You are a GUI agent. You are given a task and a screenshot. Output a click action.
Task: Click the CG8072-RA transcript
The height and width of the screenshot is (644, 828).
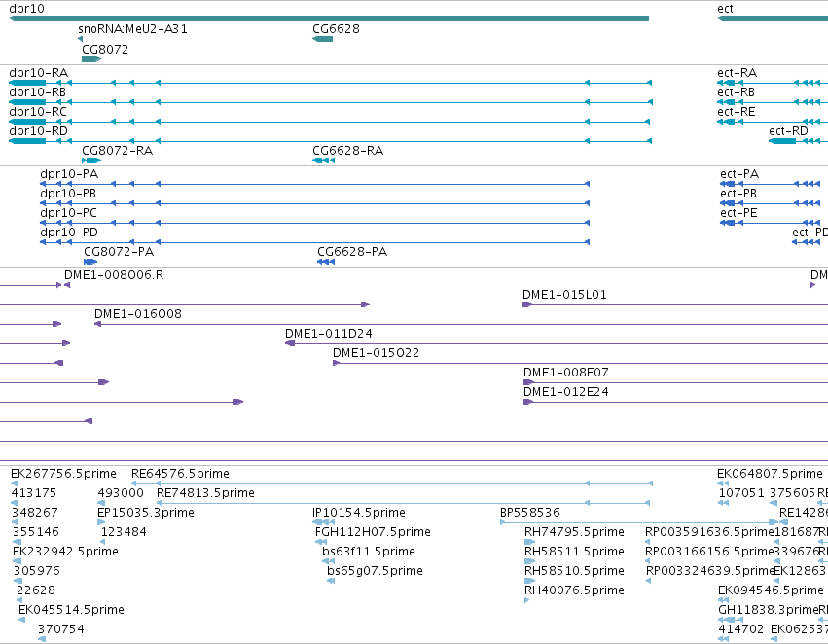[91, 161]
